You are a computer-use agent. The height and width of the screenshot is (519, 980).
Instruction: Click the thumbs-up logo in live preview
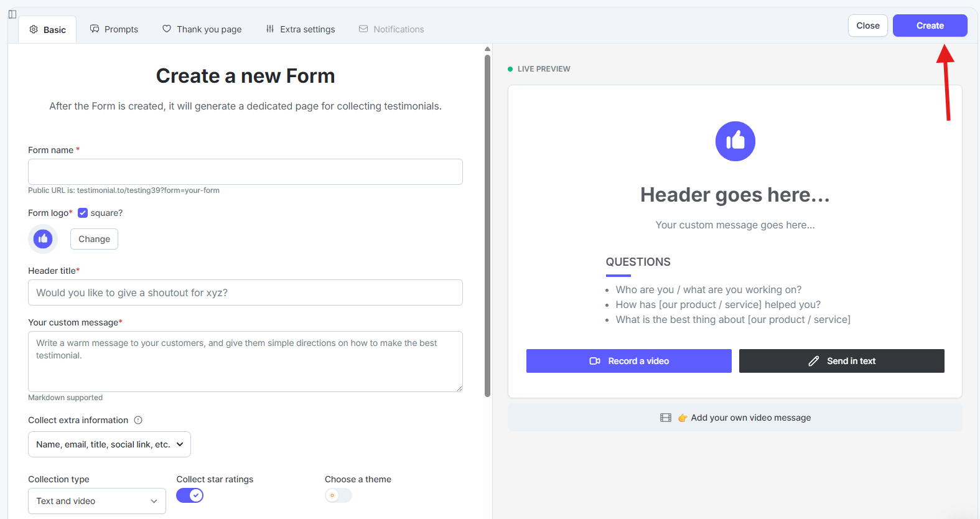735,141
